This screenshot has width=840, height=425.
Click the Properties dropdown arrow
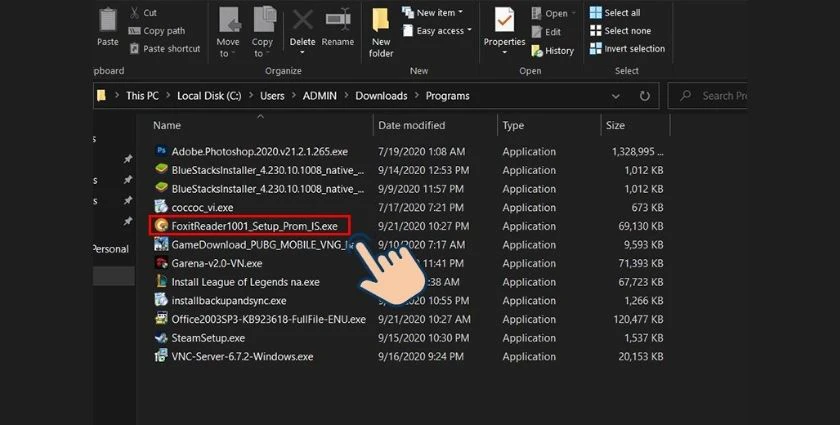(x=504, y=53)
